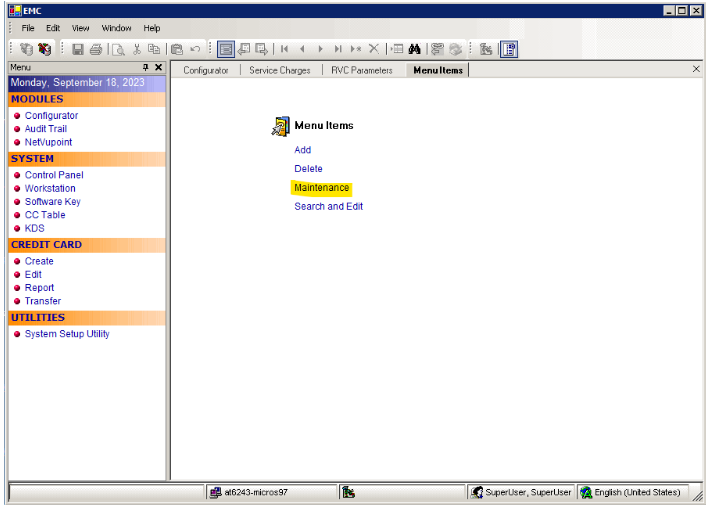Go to first record with toolbar arrow
The image size is (707, 505).
coord(285,48)
